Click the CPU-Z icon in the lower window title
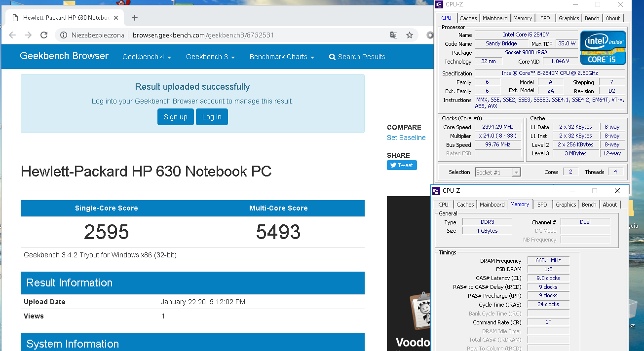644x351 pixels. tap(436, 191)
